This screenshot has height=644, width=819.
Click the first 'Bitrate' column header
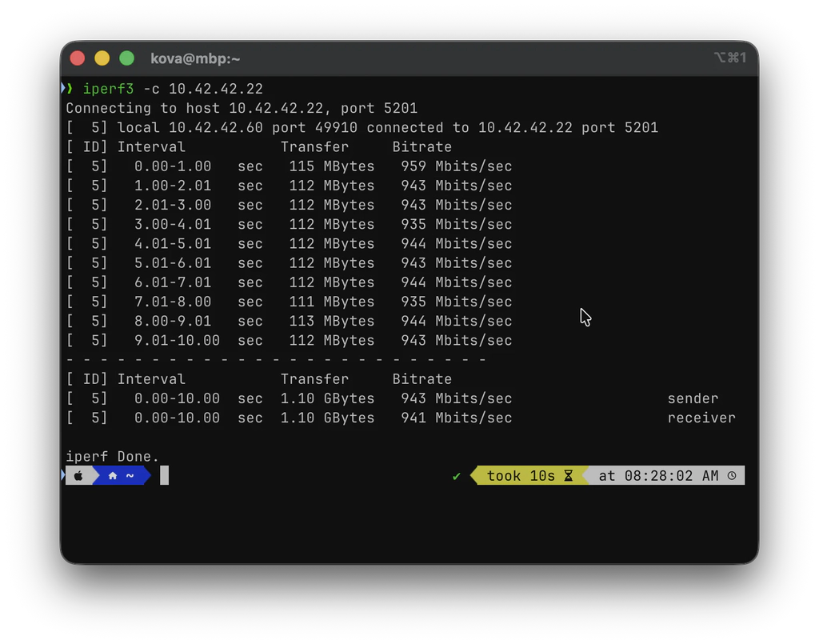tap(422, 146)
